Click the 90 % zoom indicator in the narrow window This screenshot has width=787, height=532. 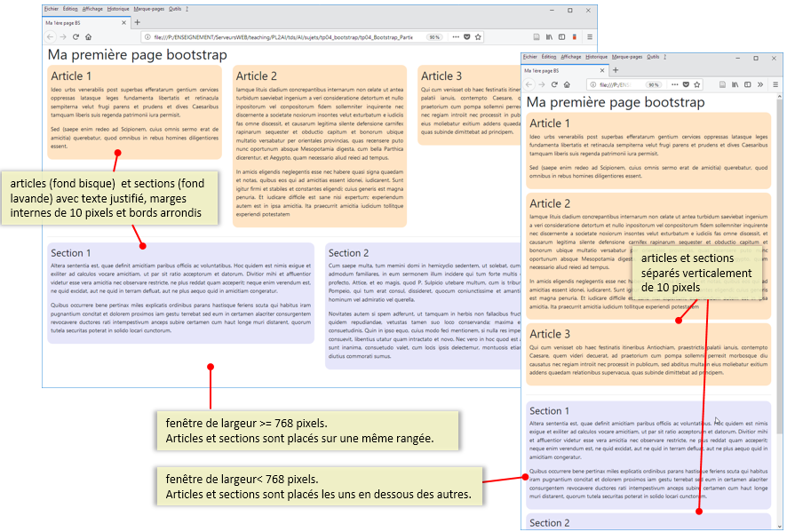(653, 84)
